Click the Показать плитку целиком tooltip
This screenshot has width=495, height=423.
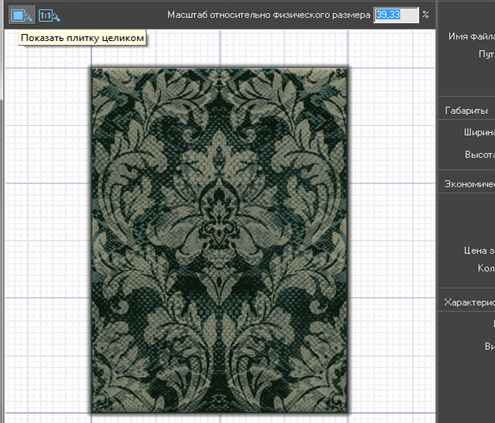[82, 38]
